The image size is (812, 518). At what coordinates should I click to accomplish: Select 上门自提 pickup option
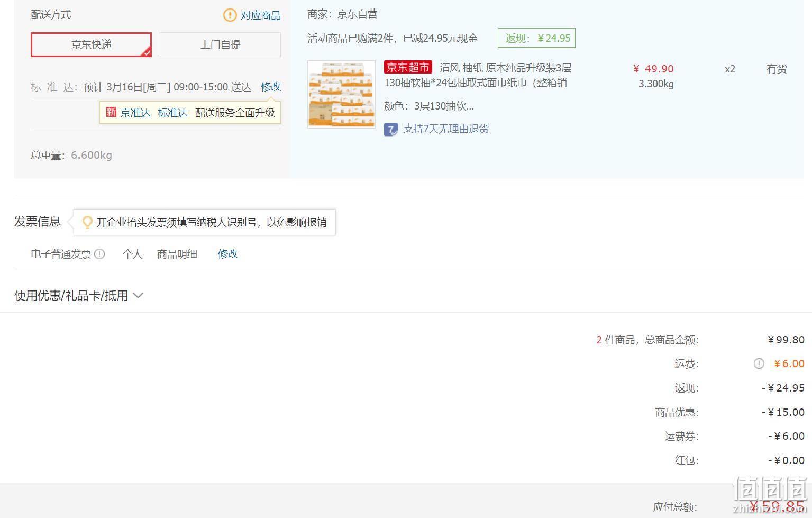[x=220, y=44]
